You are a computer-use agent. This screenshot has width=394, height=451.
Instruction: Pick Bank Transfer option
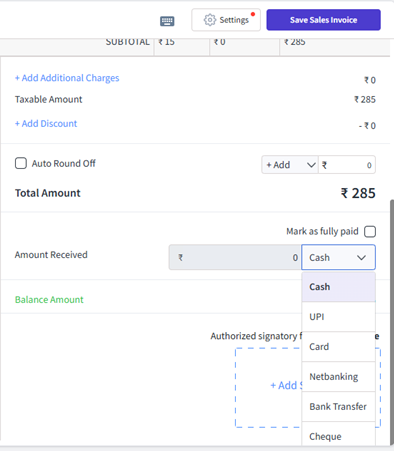click(x=339, y=407)
